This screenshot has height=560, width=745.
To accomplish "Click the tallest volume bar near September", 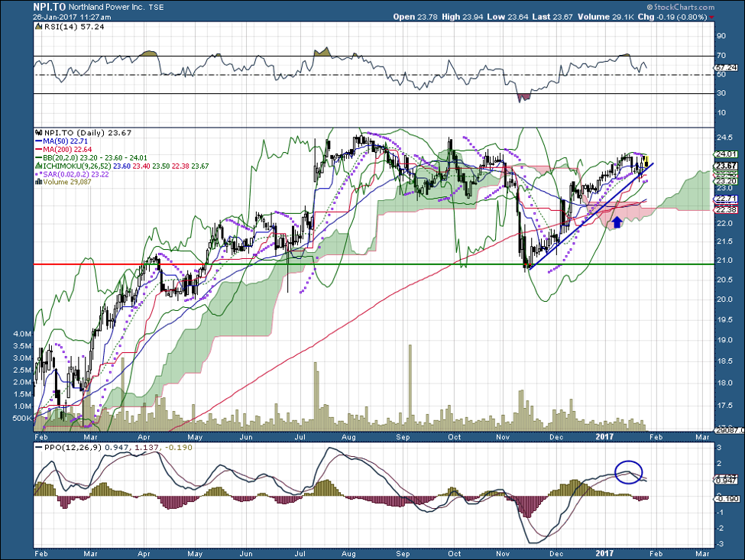I will pyautogui.click(x=410, y=387).
